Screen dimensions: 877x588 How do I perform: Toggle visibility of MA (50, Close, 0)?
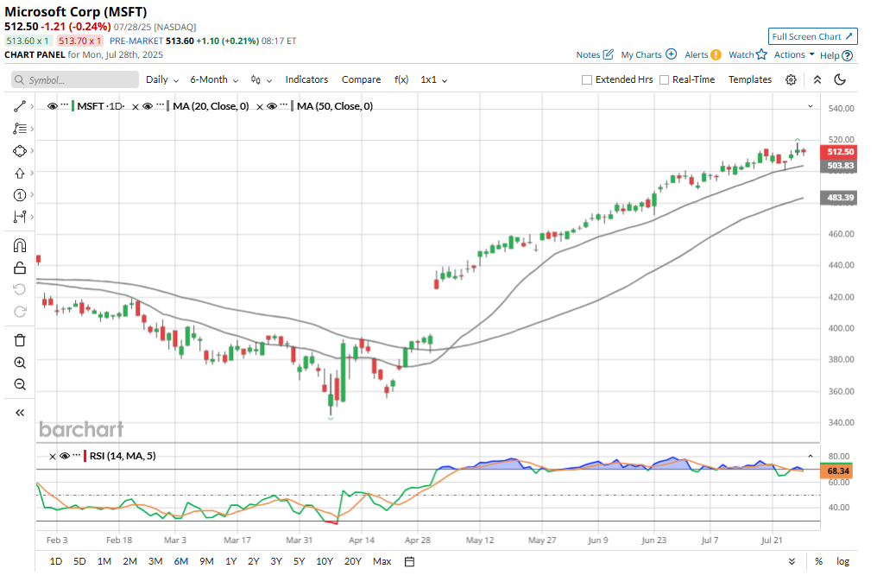(x=272, y=105)
